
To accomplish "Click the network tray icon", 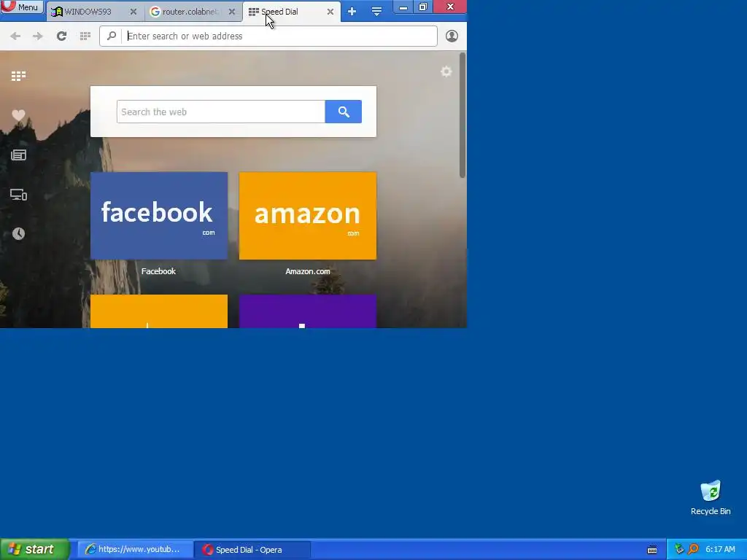I will tap(679, 550).
